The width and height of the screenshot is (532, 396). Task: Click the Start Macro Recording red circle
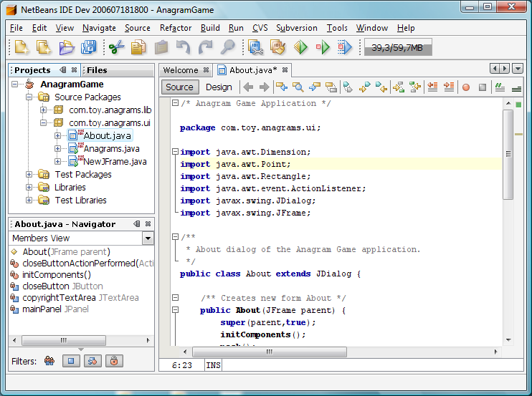tap(466, 87)
